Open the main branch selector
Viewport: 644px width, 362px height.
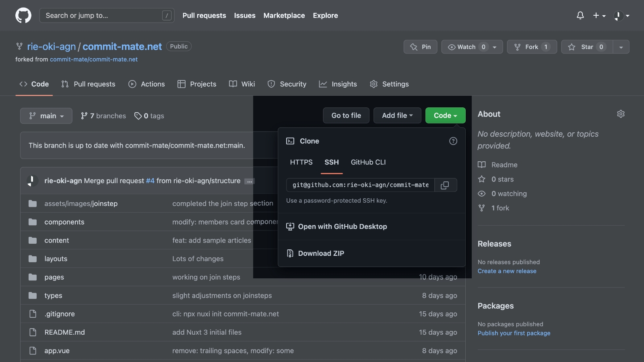(46, 116)
